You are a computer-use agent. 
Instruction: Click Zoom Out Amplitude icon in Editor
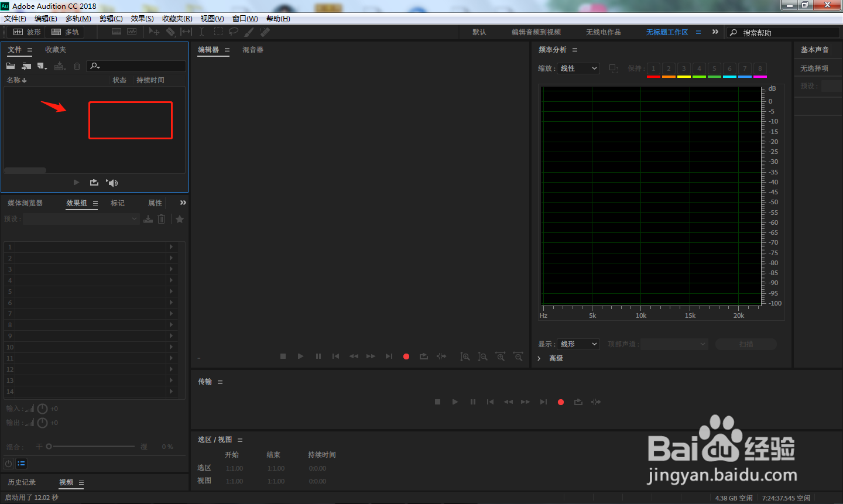click(482, 356)
